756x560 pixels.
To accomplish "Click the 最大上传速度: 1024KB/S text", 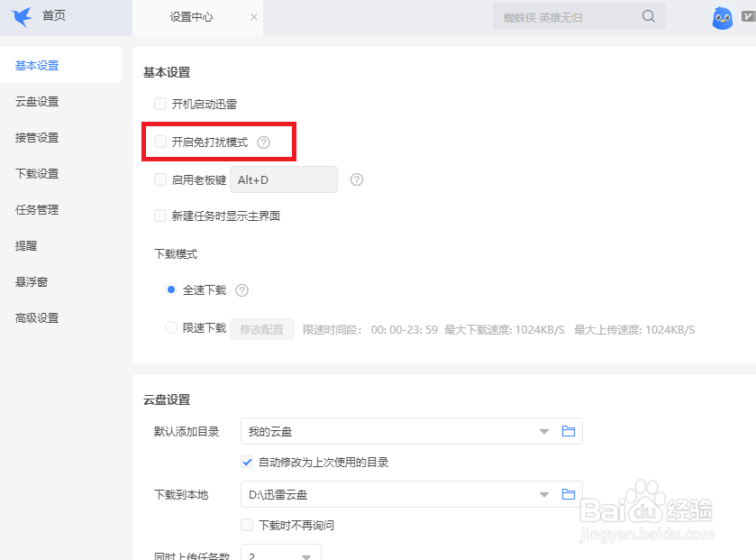I will pyautogui.click(x=634, y=330).
